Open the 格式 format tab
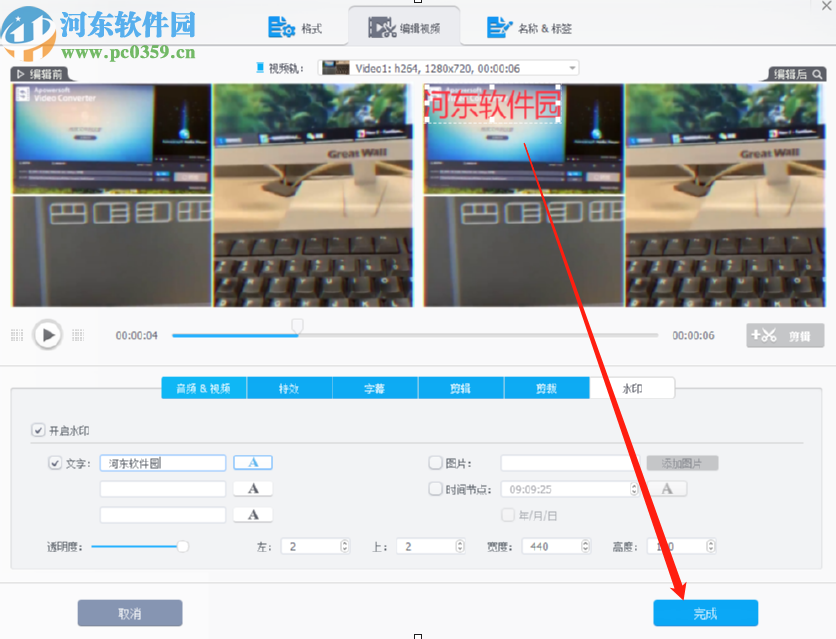This screenshot has height=639, width=836. coord(295,28)
